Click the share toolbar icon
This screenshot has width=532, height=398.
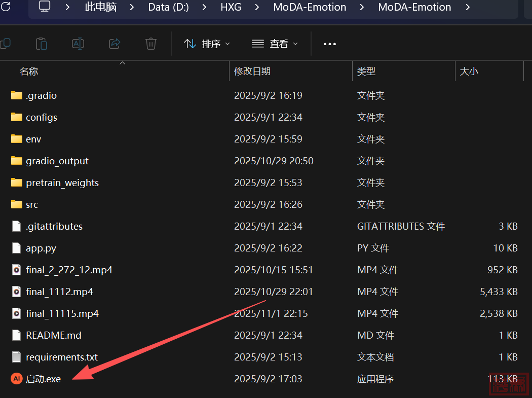(115, 44)
